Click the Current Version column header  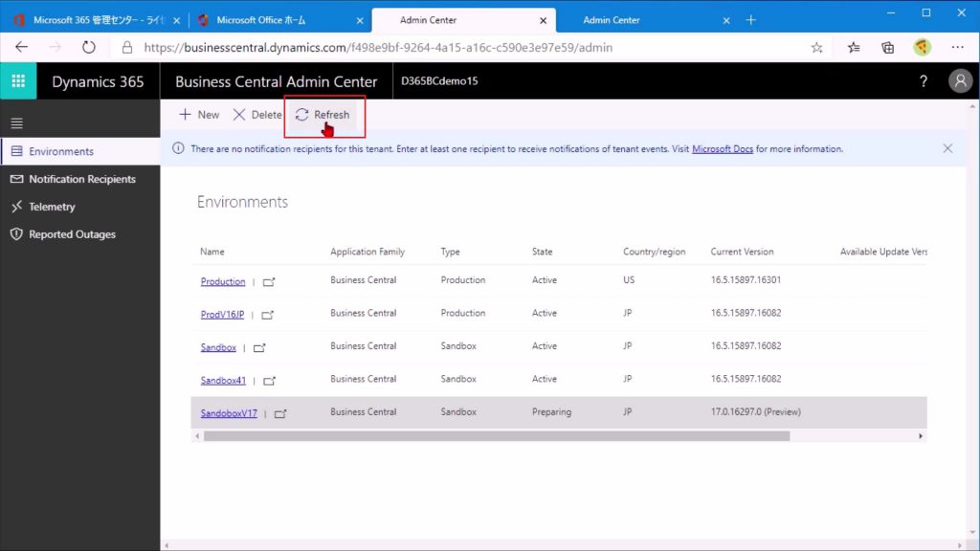tap(742, 252)
